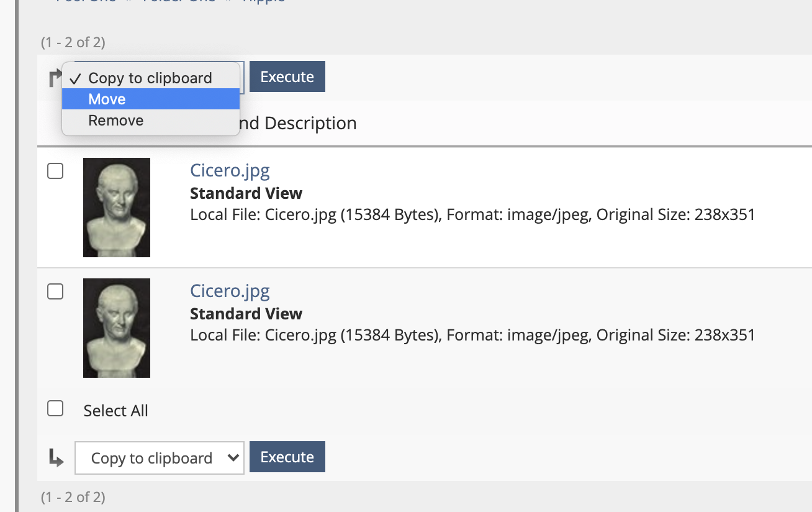The image size is (812, 512).
Task: Tick the second Cicero.jpg checkbox
Action: pos(55,291)
